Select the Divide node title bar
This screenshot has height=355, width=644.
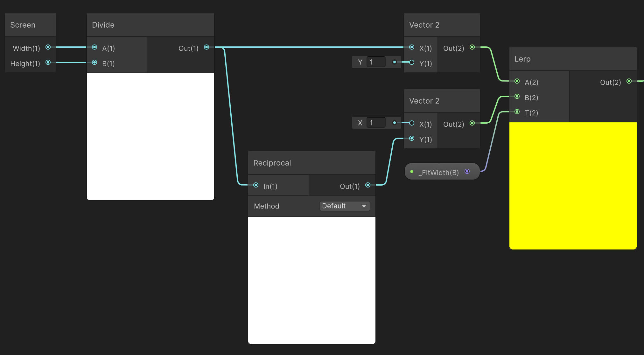150,25
